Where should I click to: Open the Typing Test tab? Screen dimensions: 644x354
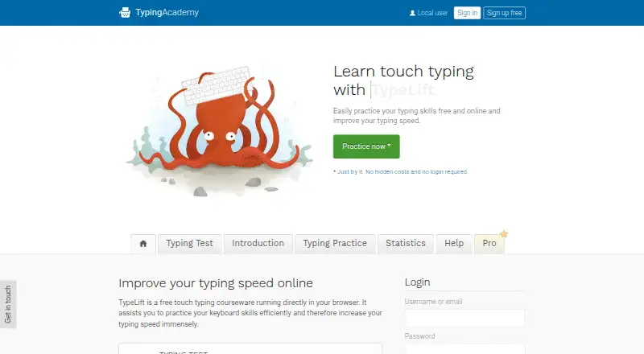(190, 244)
